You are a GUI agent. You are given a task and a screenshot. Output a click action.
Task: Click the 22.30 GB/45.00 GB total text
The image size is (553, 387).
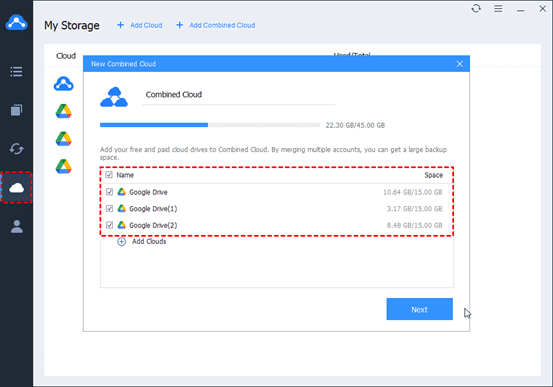(355, 125)
